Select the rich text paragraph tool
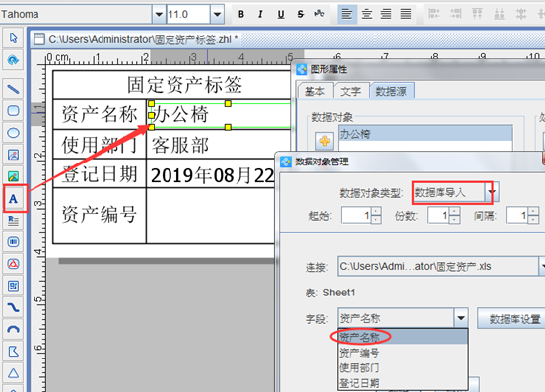This screenshot has height=392, width=545. (13, 221)
